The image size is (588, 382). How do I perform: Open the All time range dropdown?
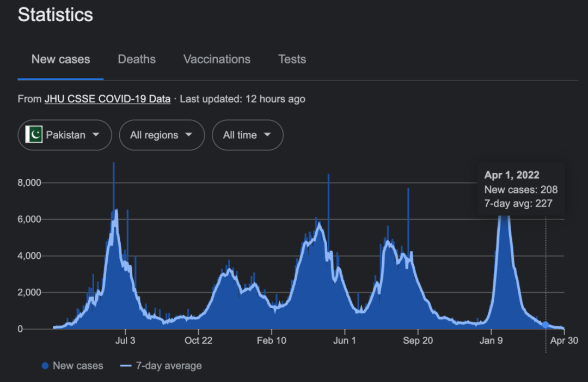pos(247,135)
